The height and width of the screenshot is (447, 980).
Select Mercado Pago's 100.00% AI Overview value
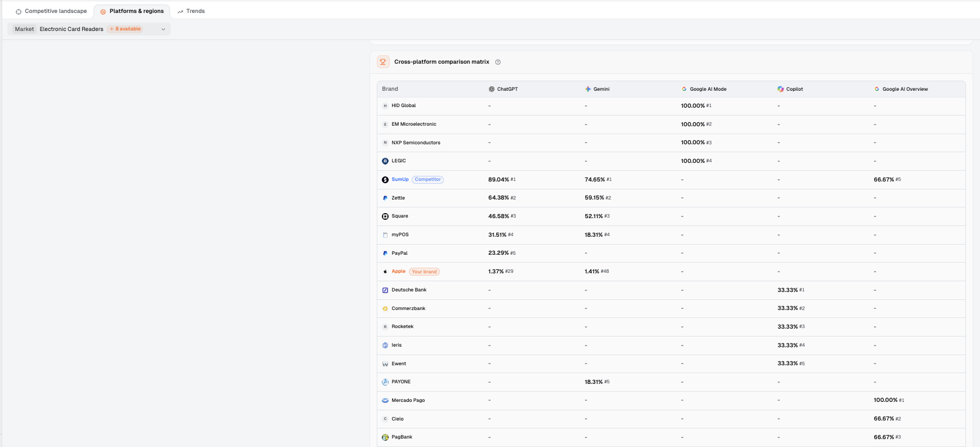pos(885,400)
